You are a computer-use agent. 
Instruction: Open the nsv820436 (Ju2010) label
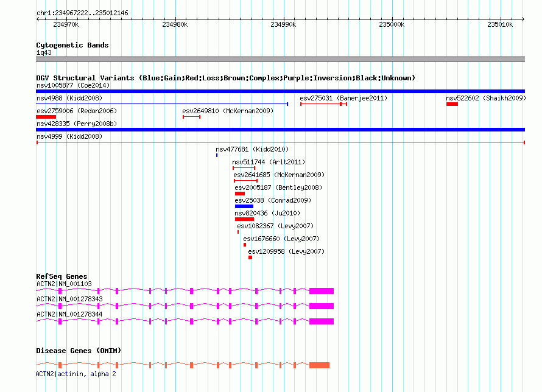pos(267,213)
